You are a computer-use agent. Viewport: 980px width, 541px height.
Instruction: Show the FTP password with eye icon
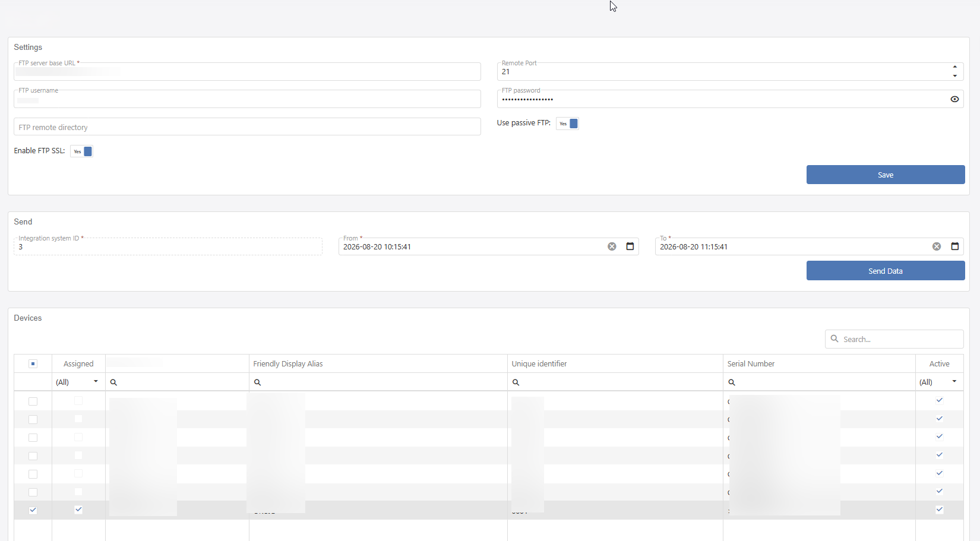954,99
